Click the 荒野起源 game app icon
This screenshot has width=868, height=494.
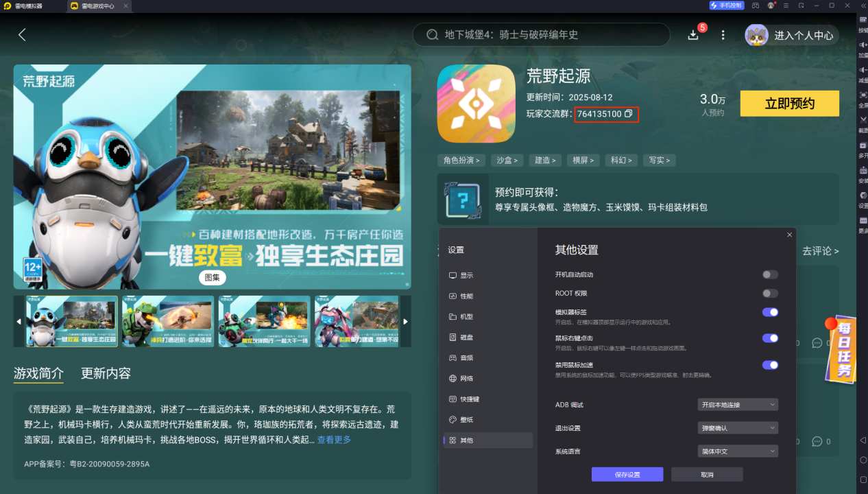click(x=477, y=104)
